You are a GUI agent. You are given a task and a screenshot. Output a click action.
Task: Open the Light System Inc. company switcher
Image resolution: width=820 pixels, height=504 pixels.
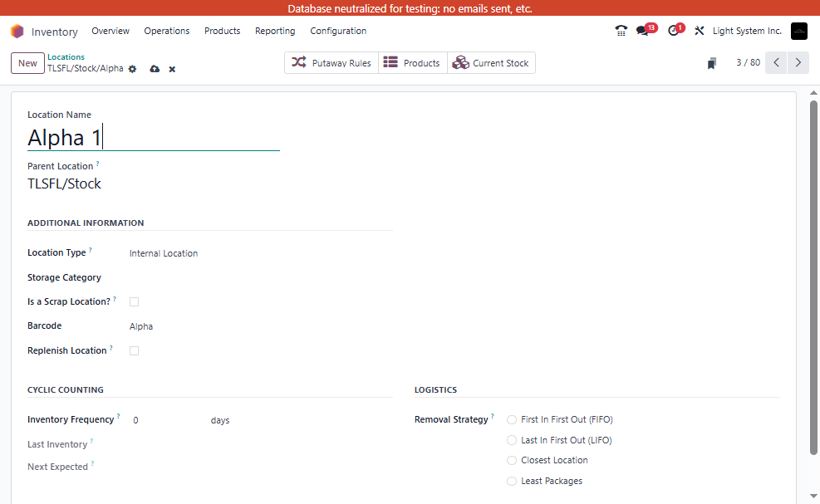click(747, 31)
